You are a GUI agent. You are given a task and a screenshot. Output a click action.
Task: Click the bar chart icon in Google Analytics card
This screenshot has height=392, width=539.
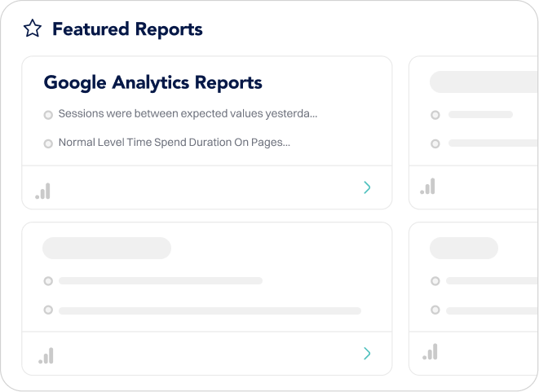tap(43, 191)
